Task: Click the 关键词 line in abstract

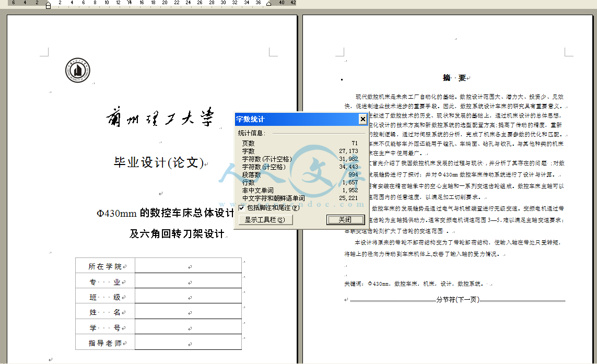Action: point(414,284)
